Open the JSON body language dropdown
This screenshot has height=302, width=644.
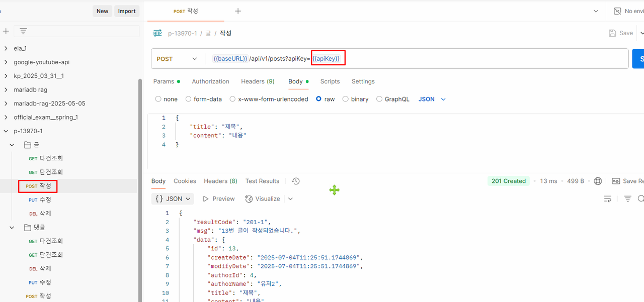(x=432, y=99)
